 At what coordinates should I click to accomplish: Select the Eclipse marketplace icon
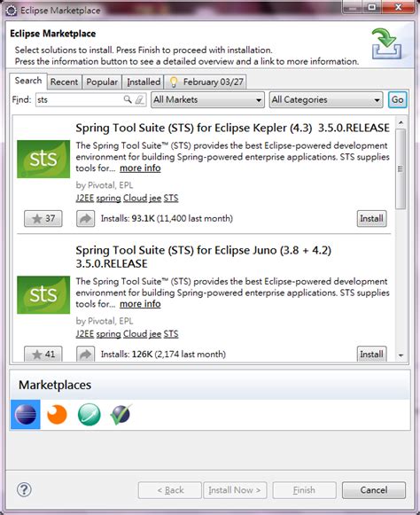(26, 415)
